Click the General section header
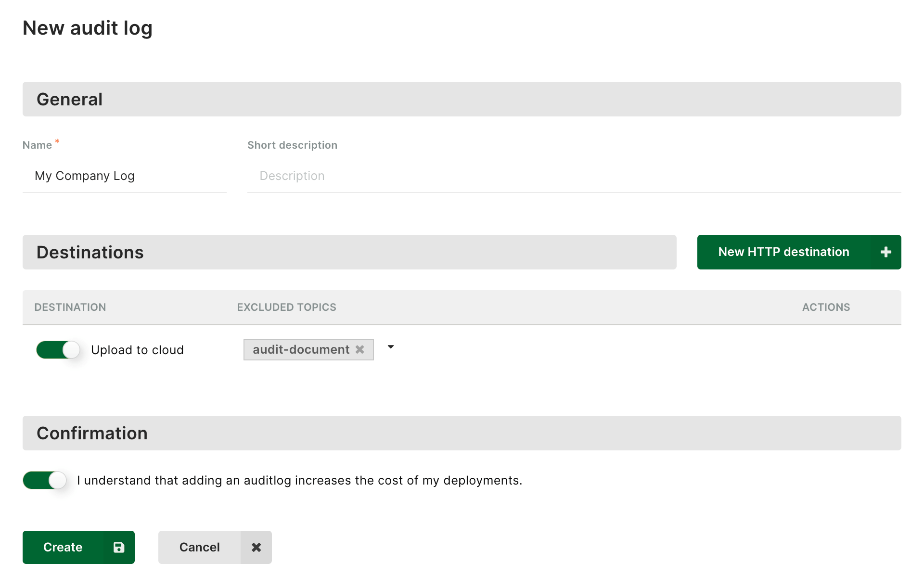 462,99
